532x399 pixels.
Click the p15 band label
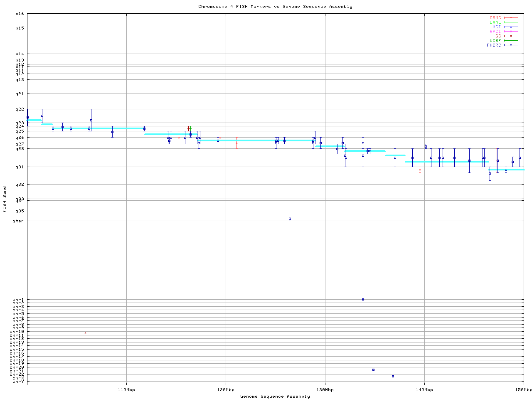pyautogui.click(x=20, y=28)
